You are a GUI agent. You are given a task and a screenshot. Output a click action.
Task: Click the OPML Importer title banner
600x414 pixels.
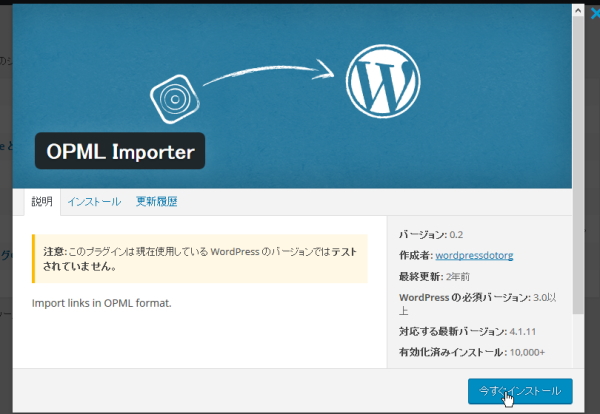pos(120,151)
